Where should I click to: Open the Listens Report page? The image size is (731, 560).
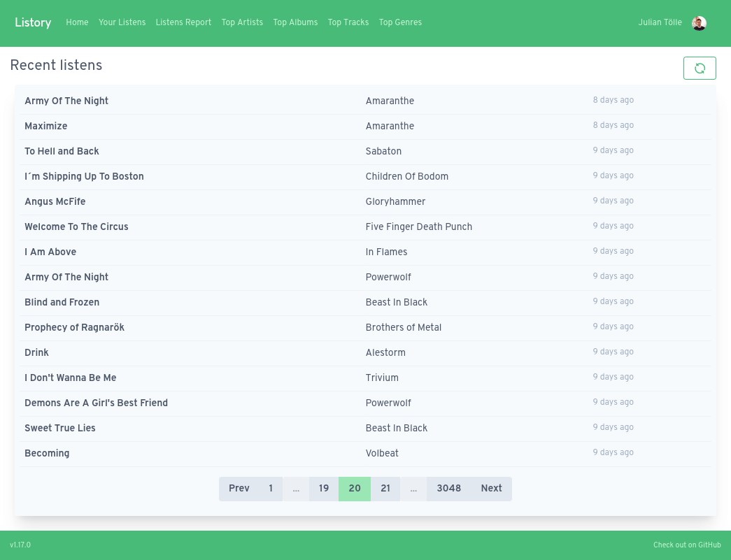click(183, 22)
